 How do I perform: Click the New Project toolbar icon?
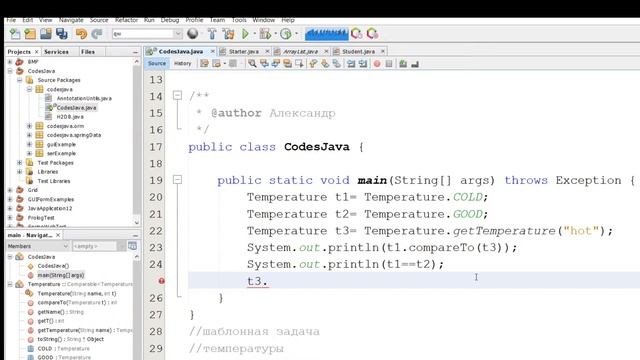30,34
